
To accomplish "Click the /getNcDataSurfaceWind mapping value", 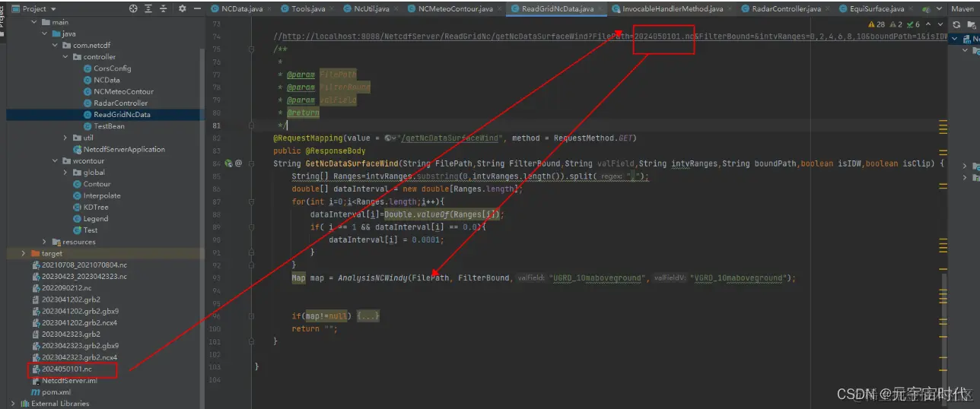I will coord(450,138).
